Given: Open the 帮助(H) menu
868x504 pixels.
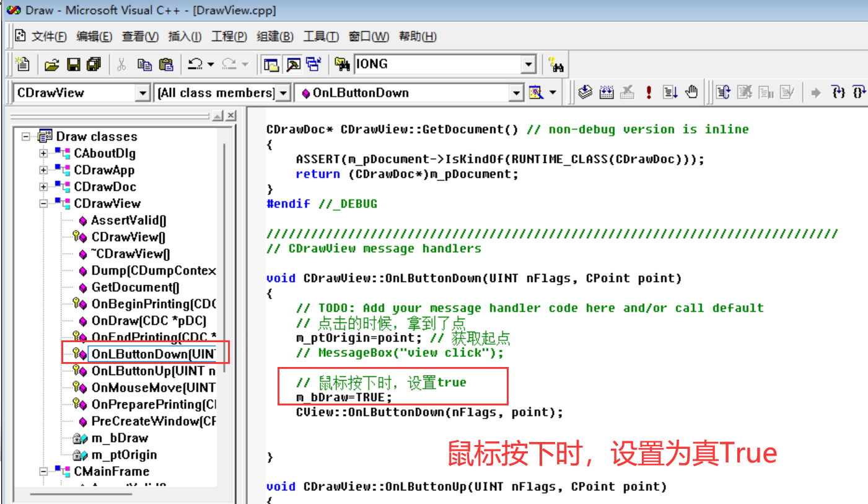Looking at the screenshot, I should (418, 37).
